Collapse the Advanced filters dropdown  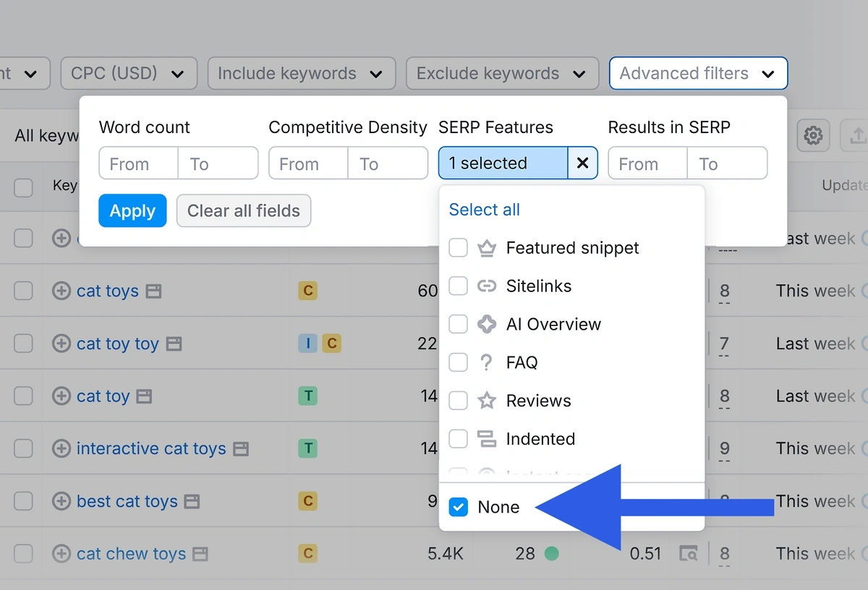(698, 74)
